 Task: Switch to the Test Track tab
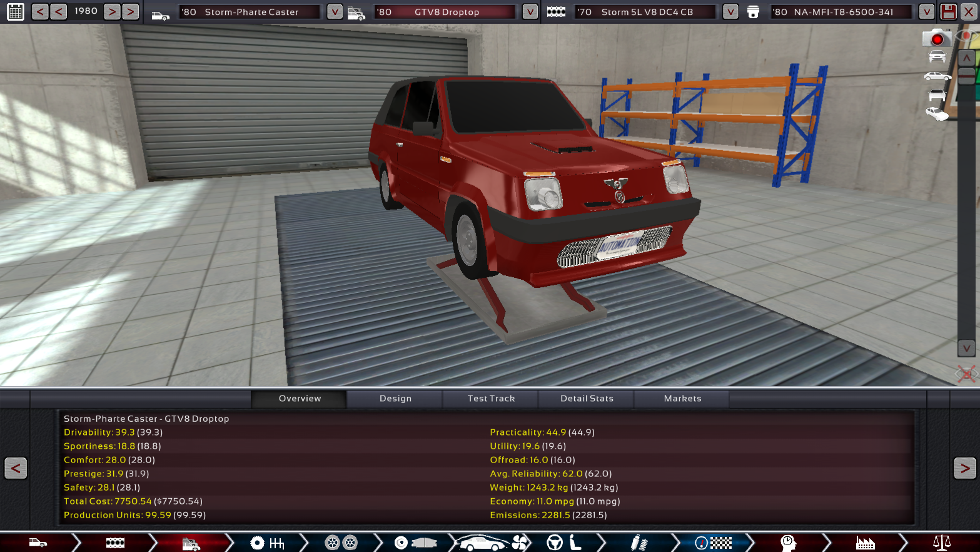click(x=491, y=399)
